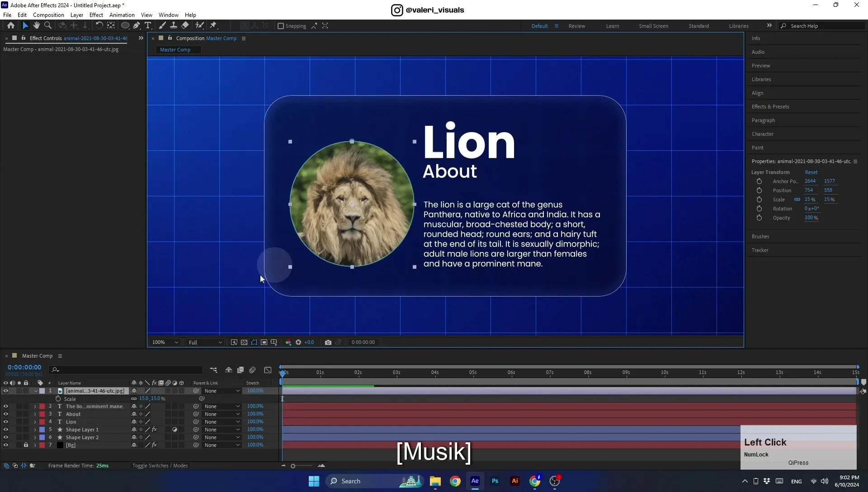This screenshot has width=868, height=492.
Task: Select the Puppet Pin tool
Action: pos(213,26)
